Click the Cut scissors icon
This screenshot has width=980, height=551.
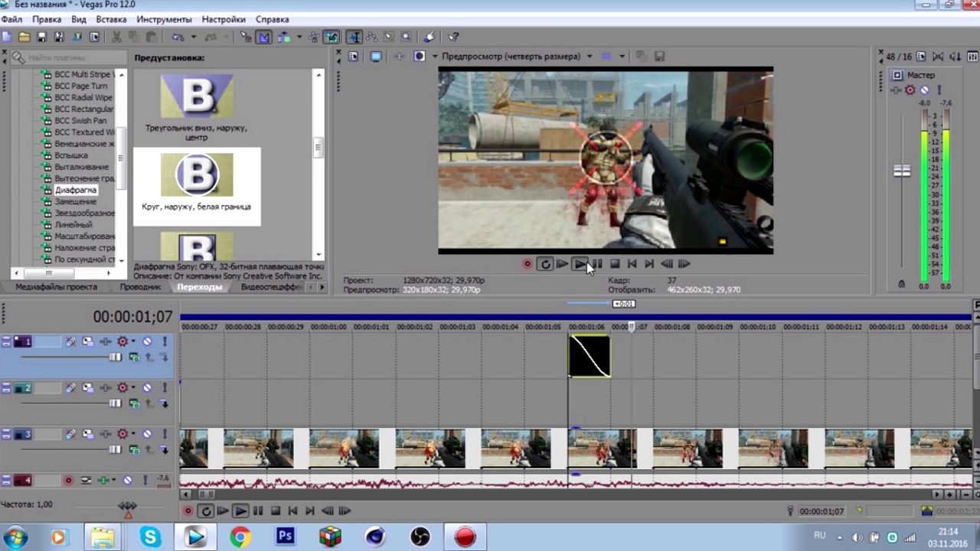117,37
